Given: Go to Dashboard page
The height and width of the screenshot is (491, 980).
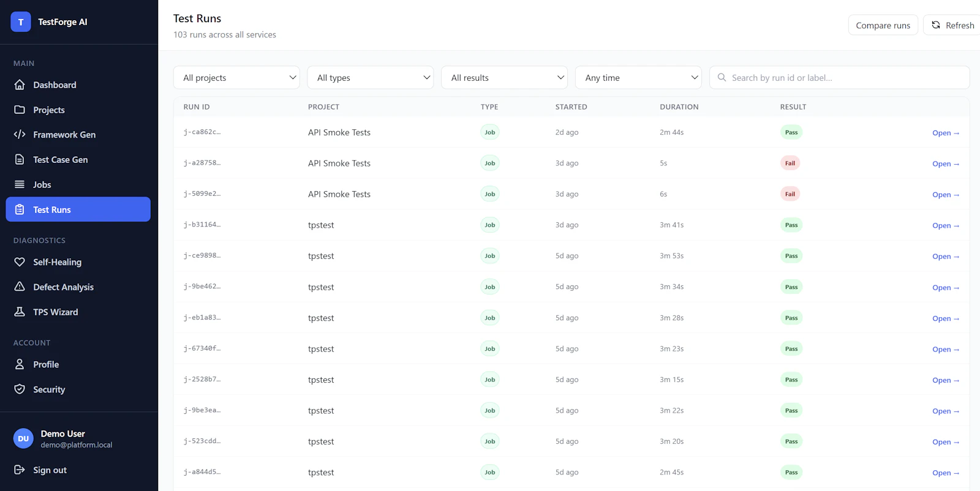Looking at the screenshot, I should click(78, 84).
